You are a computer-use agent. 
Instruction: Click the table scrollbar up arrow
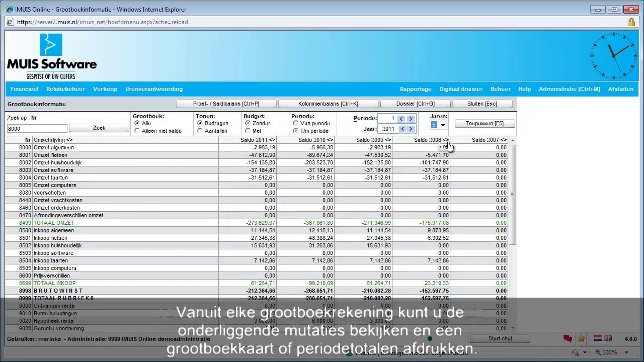(513, 140)
